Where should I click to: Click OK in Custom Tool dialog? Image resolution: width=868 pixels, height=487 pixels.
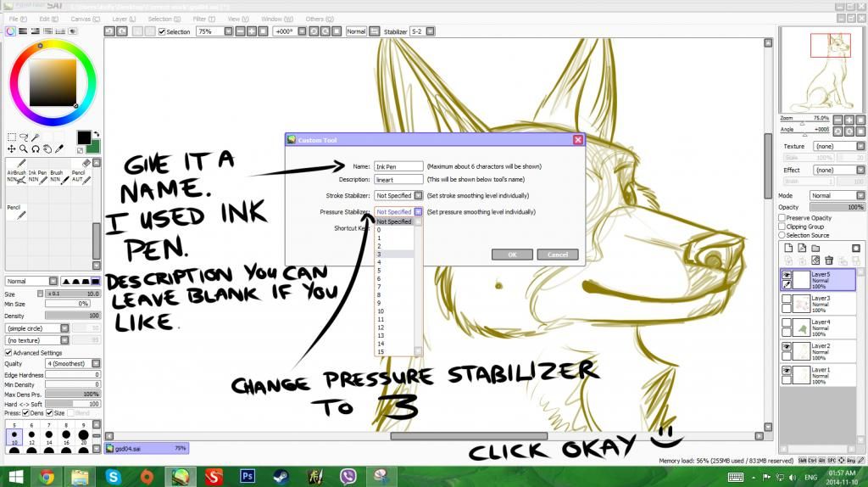(x=512, y=255)
